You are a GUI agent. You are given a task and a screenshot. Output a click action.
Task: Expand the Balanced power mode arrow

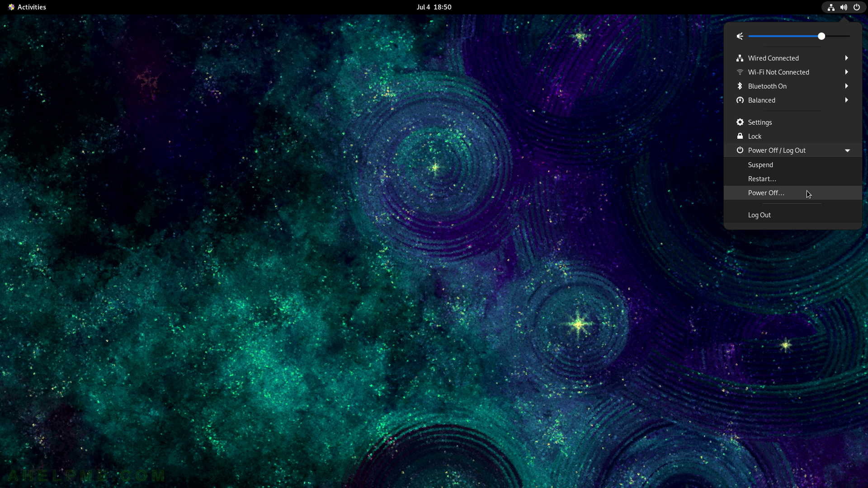point(846,100)
